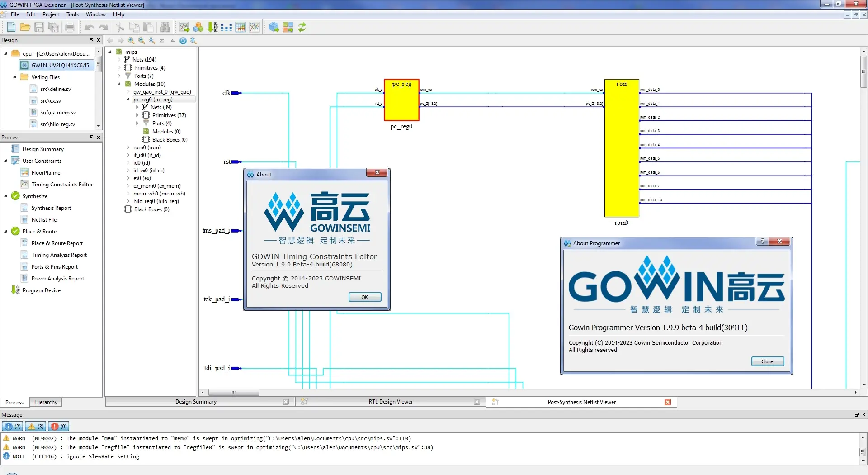868x475 pixels.
Task: Click the colored squares place and route icon
Action: coord(288,27)
